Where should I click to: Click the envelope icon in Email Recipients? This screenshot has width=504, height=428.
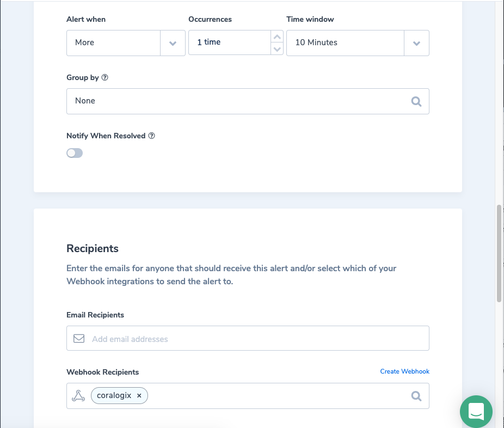tap(79, 339)
